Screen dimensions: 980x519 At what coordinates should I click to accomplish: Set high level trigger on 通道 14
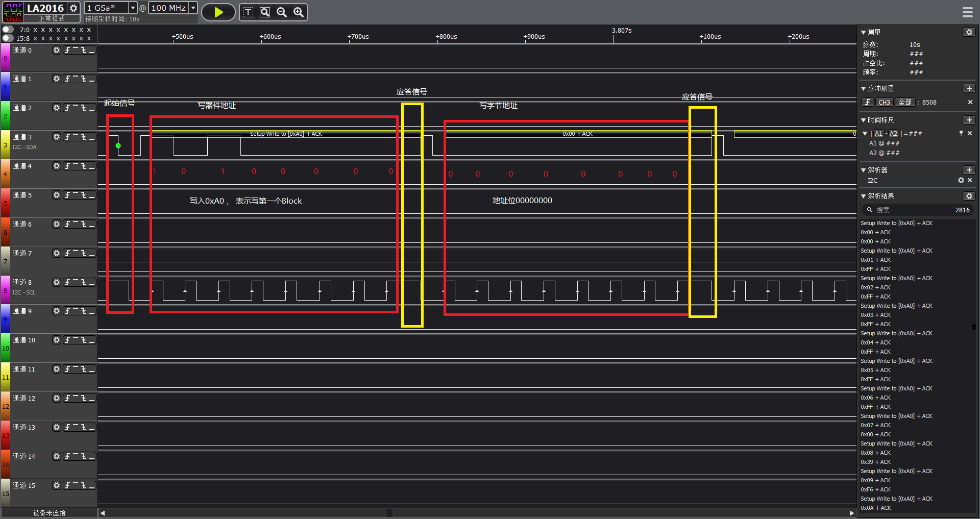(x=76, y=456)
